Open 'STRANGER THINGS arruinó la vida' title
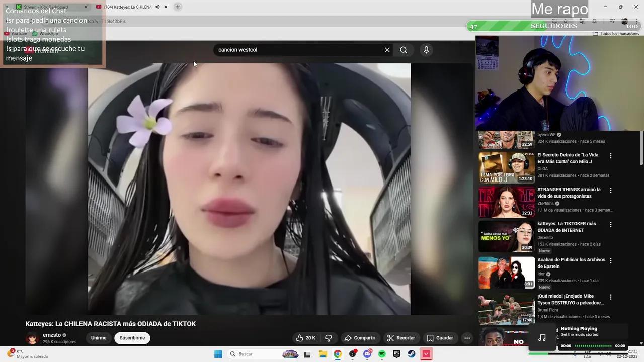Image resolution: width=644 pixels, height=362 pixels. 569,193
